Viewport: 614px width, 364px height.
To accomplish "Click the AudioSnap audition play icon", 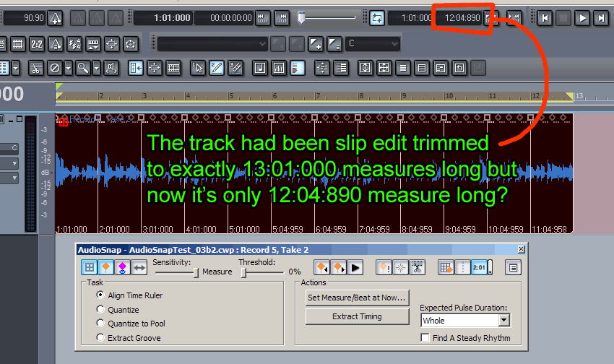I will click(x=355, y=268).
